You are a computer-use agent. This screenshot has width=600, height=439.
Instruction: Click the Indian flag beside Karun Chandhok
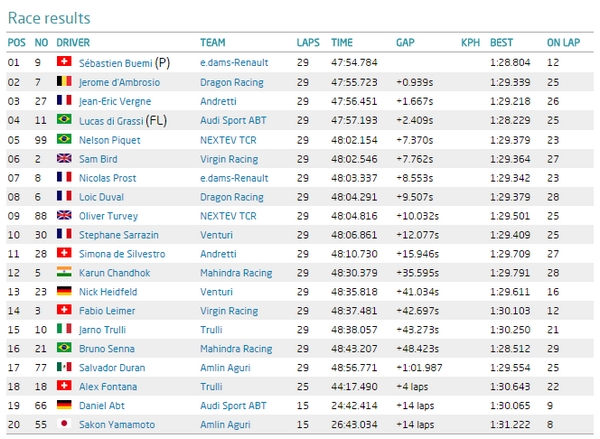click(64, 271)
